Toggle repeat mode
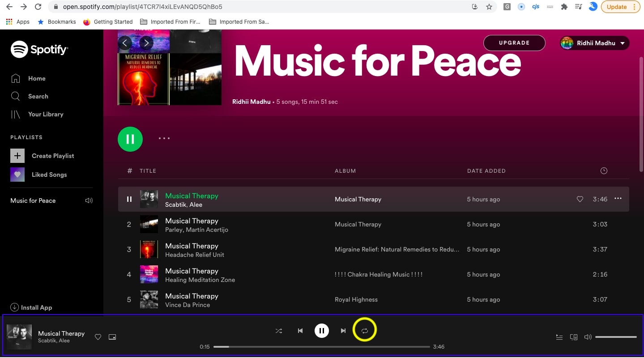This screenshot has width=644, height=358. tap(365, 331)
